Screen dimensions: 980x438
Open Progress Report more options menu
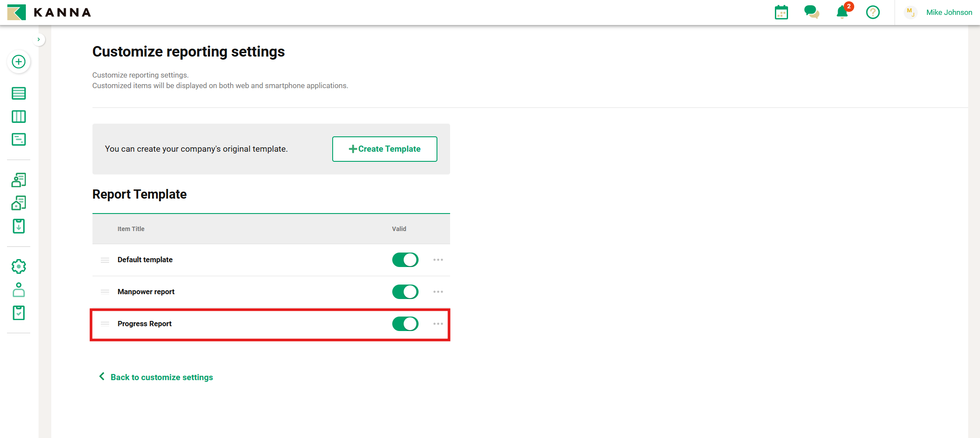438,324
